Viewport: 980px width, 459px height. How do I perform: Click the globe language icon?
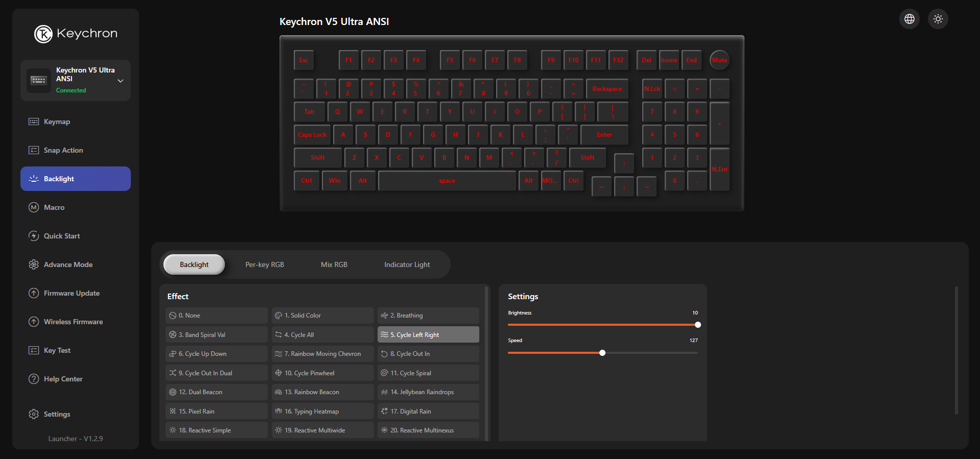coord(909,19)
